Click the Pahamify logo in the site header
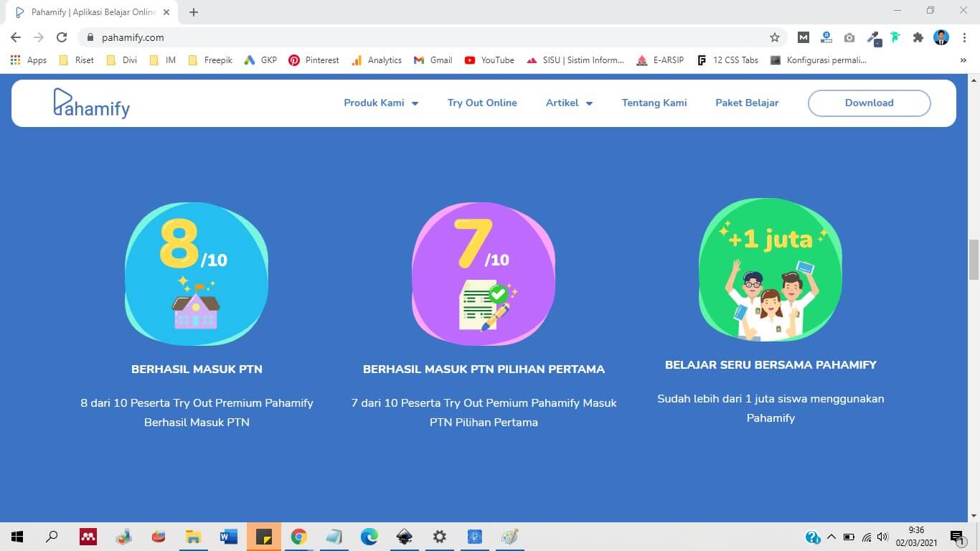 (92, 103)
